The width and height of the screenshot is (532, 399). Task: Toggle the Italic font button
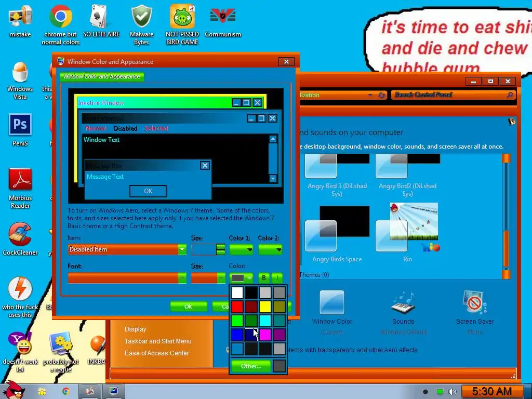pyautogui.click(x=277, y=278)
